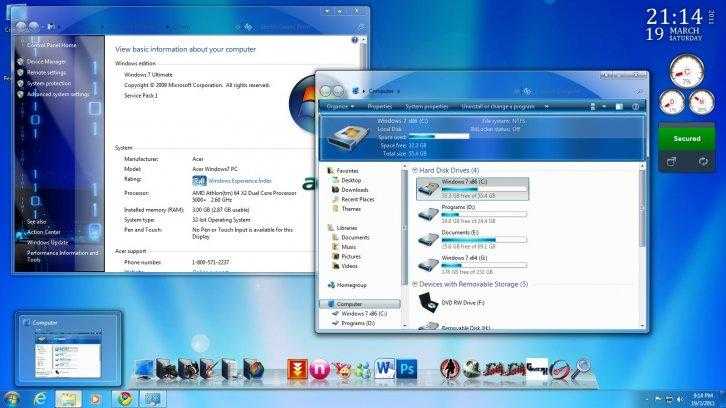This screenshot has width=726, height=408.
Task: Open Performance Information and Tools link
Action: [63, 256]
